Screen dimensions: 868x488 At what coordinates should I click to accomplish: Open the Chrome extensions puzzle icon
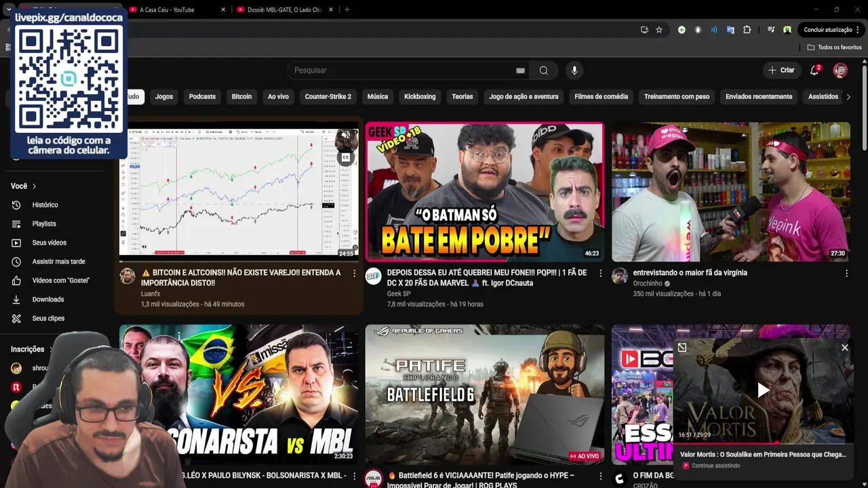tap(747, 30)
